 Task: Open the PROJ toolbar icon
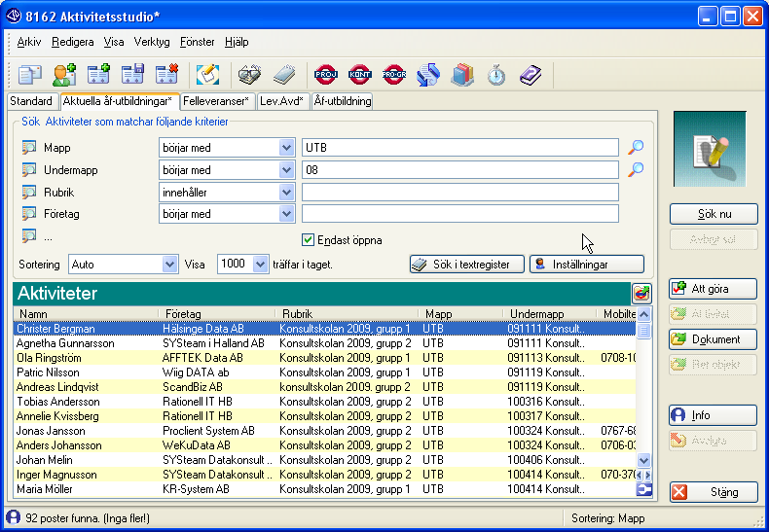[x=326, y=75]
